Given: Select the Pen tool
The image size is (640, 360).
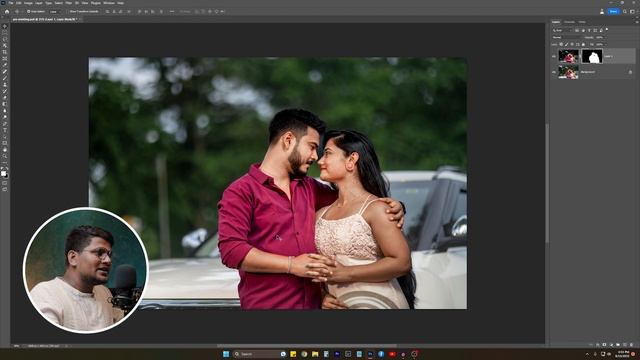Looking at the screenshot, I should coord(5,123).
